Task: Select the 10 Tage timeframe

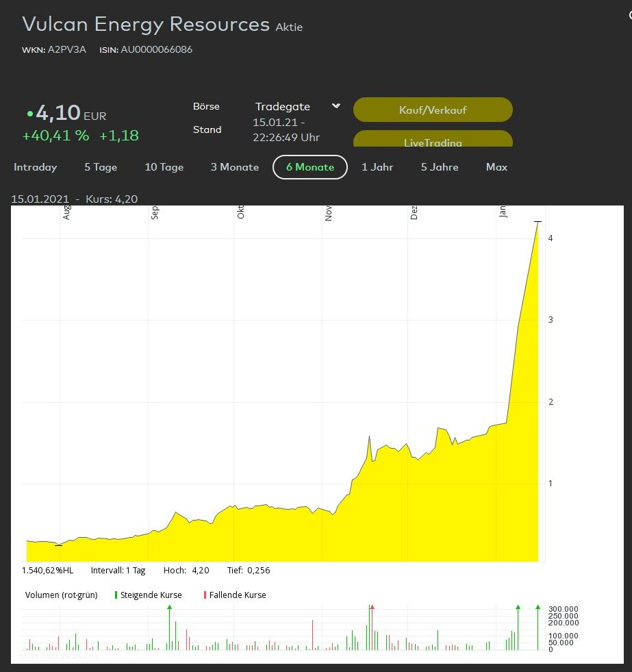Action: [164, 167]
